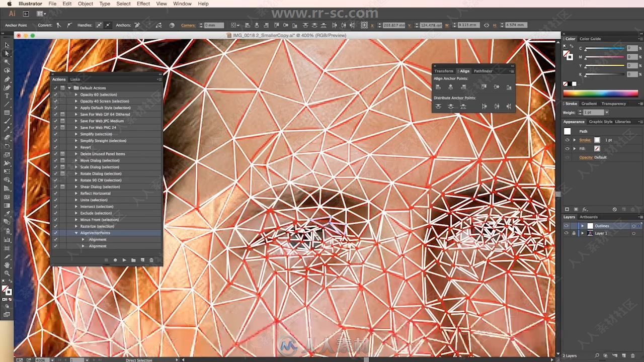Expand the Stroke attribute in Appearance panel
Screen dimensions: 644x362
point(574,140)
